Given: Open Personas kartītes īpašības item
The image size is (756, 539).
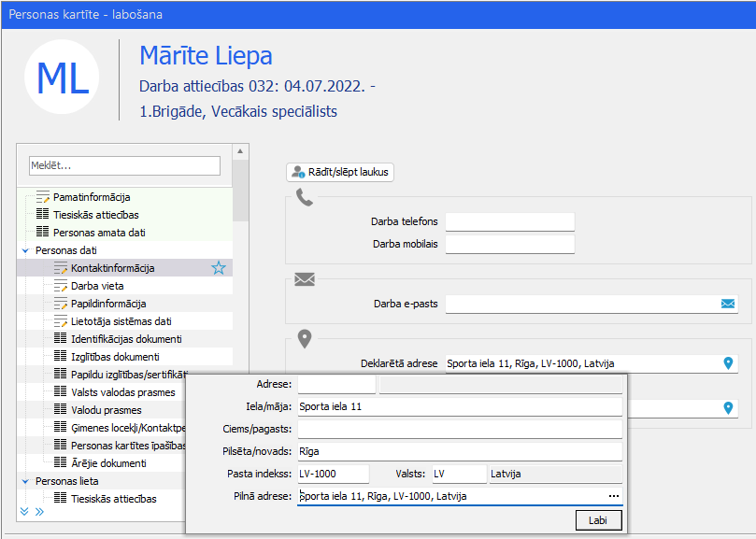Looking at the screenshot, I should (x=128, y=446).
